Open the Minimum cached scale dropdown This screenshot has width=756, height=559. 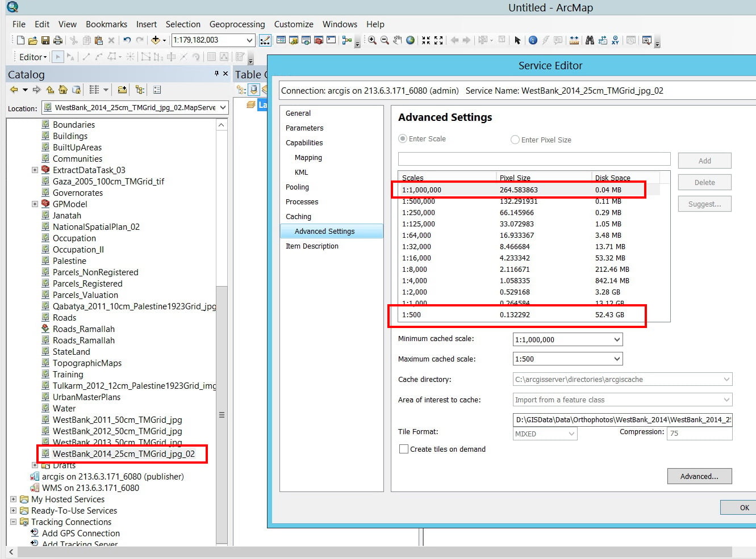pyautogui.click(x=617, y=339)
